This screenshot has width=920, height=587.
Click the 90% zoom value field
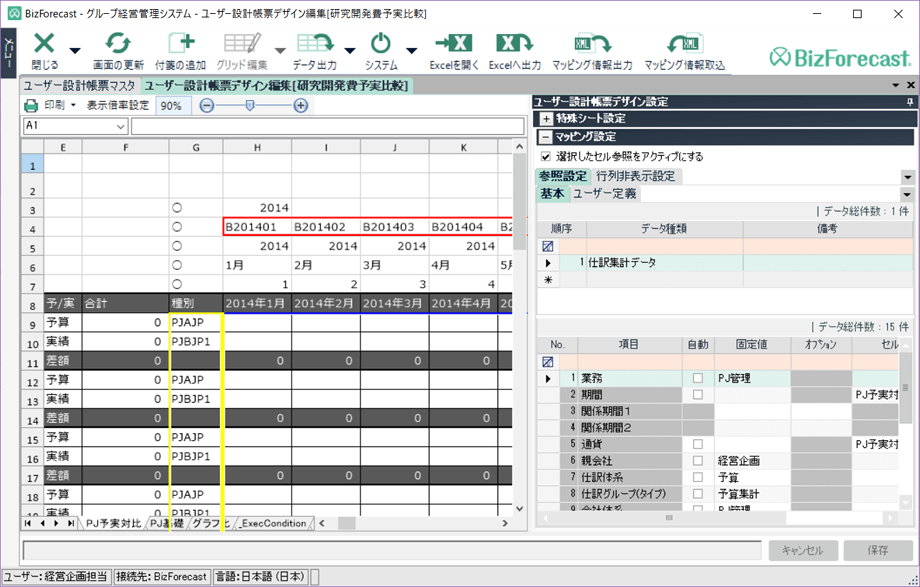[174, 106]
